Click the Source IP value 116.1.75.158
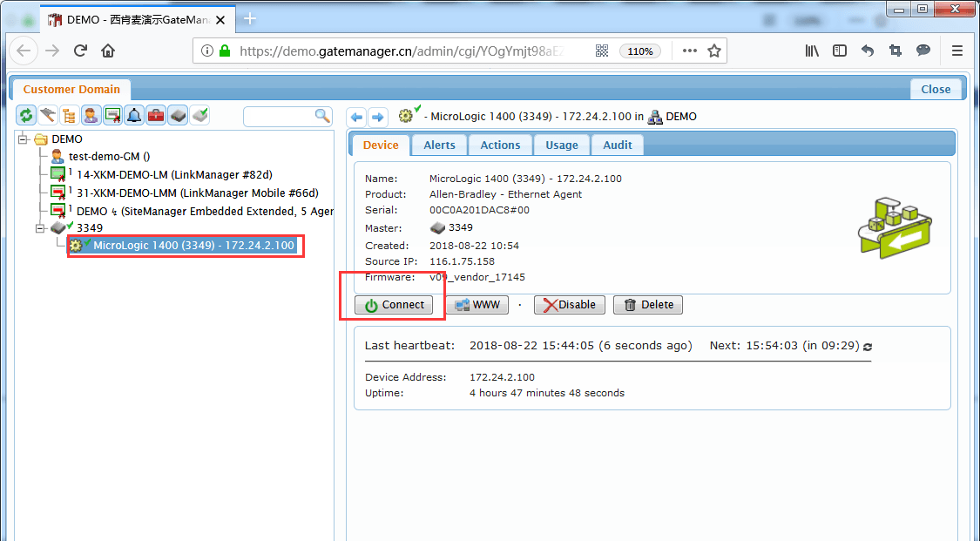980x541 pixels. point(462,261)
